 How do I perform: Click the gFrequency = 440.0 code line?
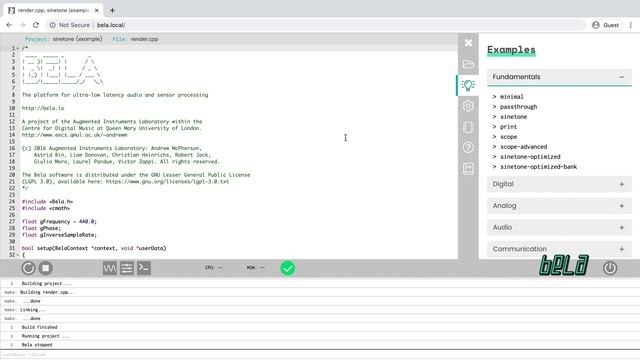tap(59, 222)
